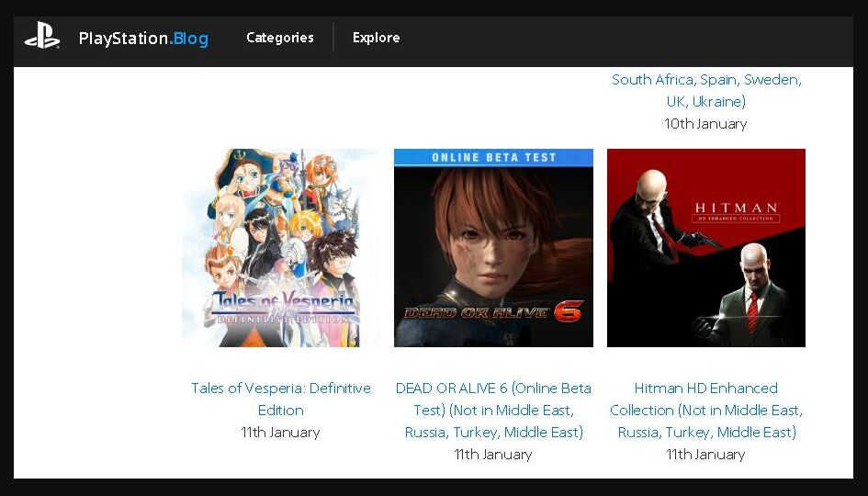Click 11th January under Tales of Vesperia
The height and width of the screenshot is (496, 868).
(x=281, y=433)
